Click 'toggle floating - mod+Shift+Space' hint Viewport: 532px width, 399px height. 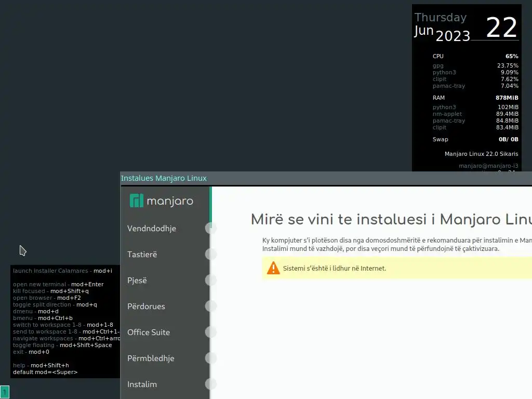pyautogui.click(x=62, y=345)
